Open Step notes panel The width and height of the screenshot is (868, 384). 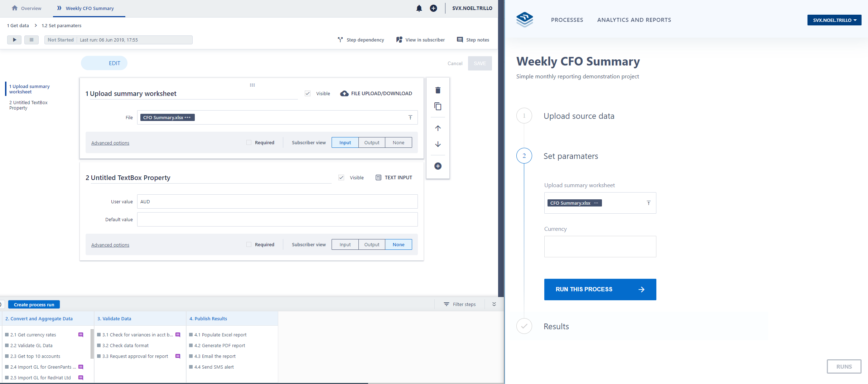point(473,40)
